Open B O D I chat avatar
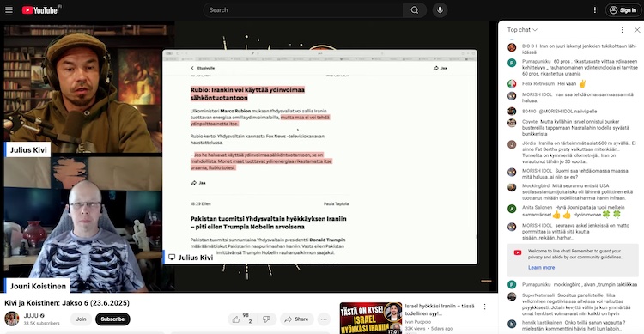Image resolution: width=644 pixels, height=334 pixels. (512, 47)
